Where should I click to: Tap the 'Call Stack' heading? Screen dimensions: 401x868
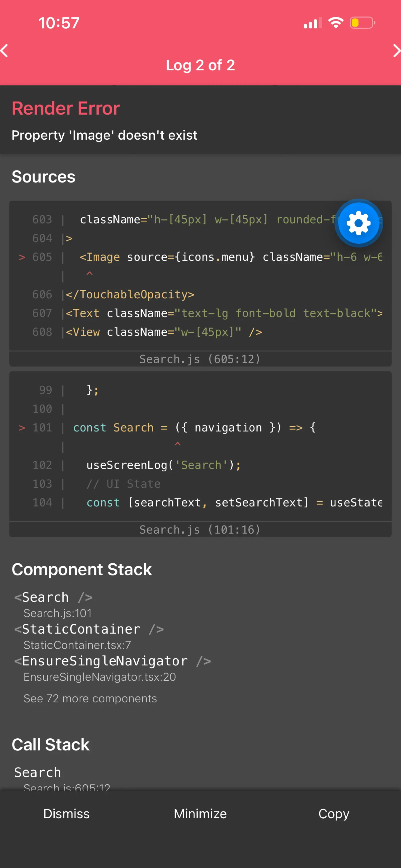[x=51, y=745]
